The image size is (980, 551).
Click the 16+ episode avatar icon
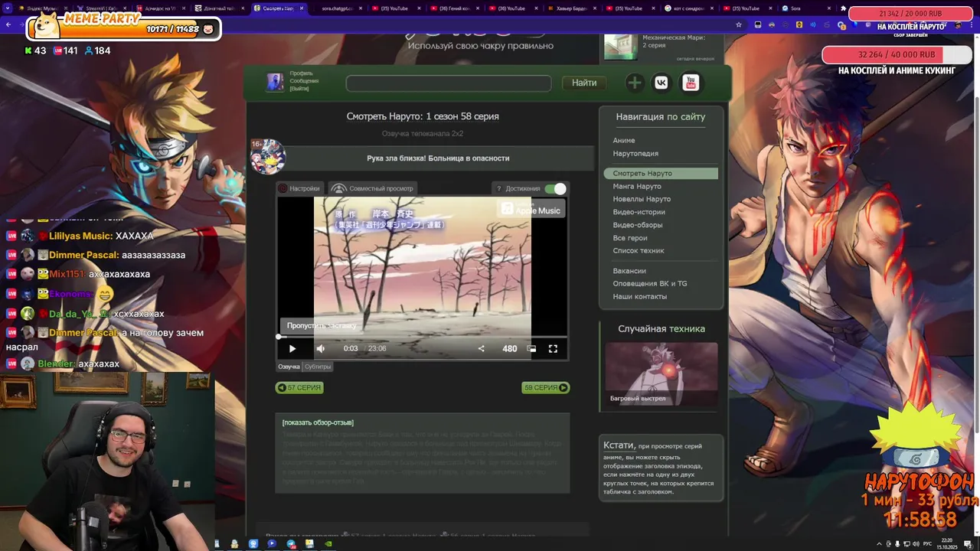tap(268, 157)
